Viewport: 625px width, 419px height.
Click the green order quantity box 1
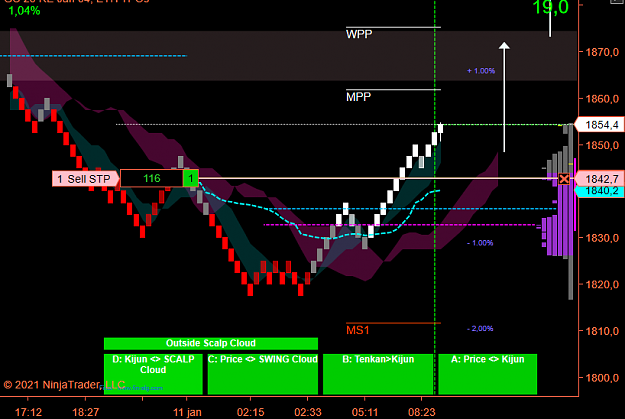tap(191, 178)
